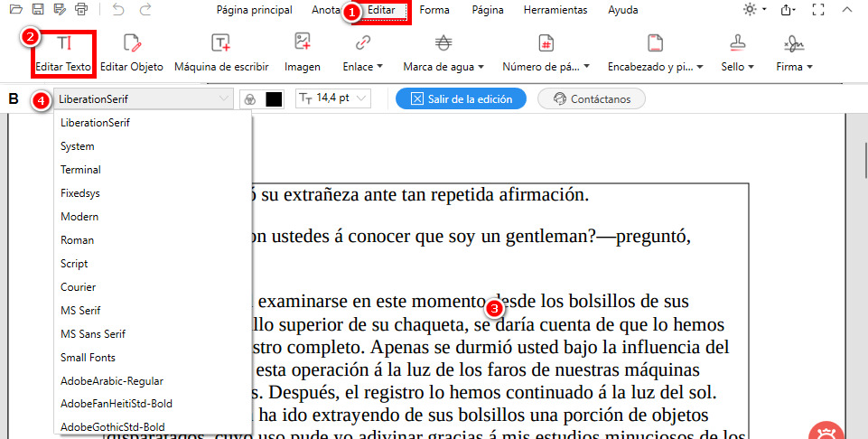Open the color mixer icon beside the black swatch
868x439 pixels.
pyautogui.click(x=250, y=99)
